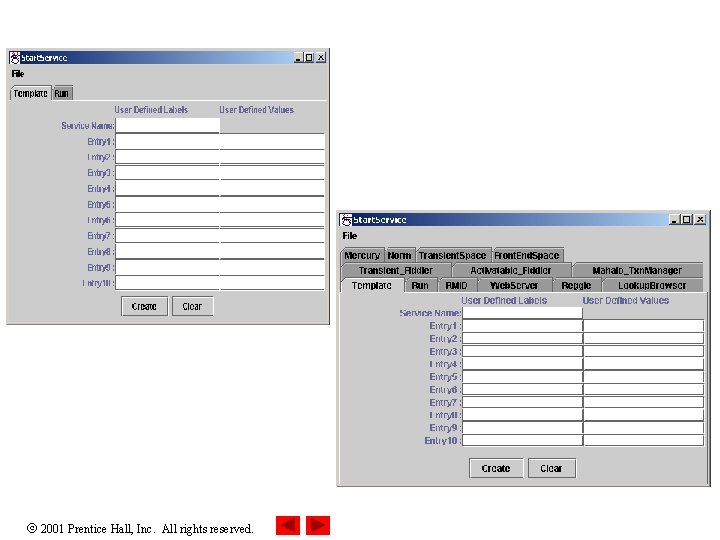Click Entry8 value field in right window

point(644,415)
